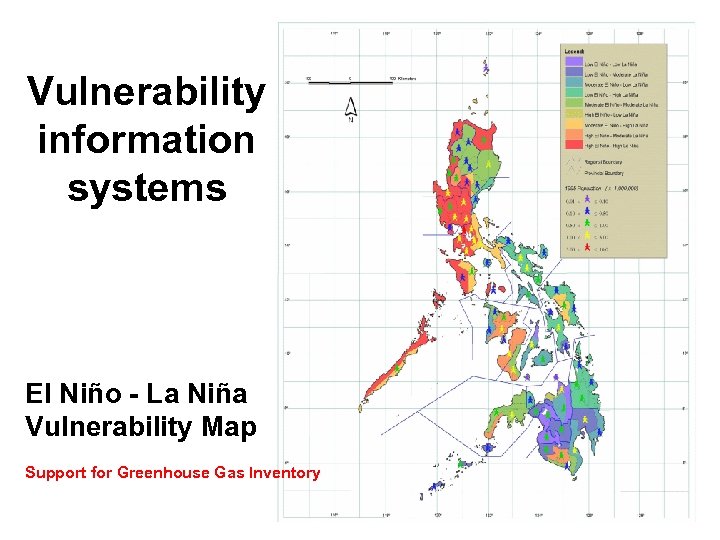
Task: Click the population scale heading in legend
Action: [x=602, y=188]
